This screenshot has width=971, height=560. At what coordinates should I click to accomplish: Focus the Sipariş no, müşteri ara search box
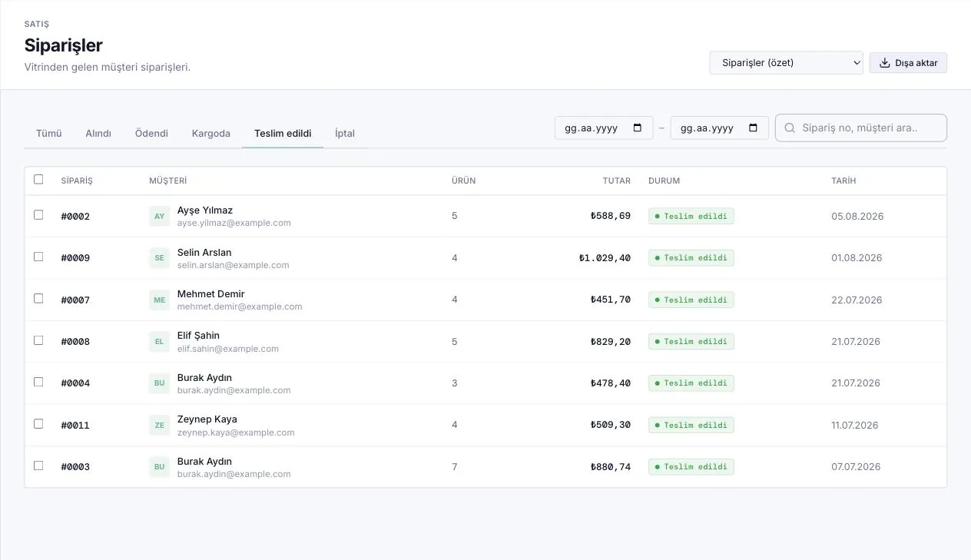861,128
